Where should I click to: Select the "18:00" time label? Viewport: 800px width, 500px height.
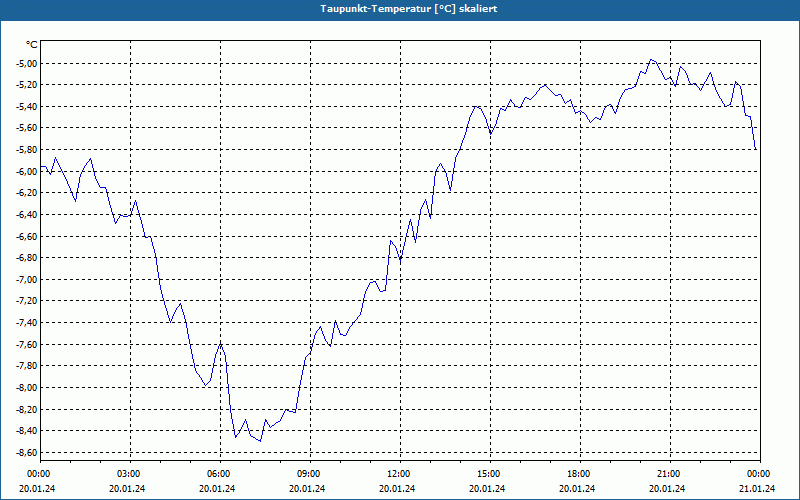point(580,474)
